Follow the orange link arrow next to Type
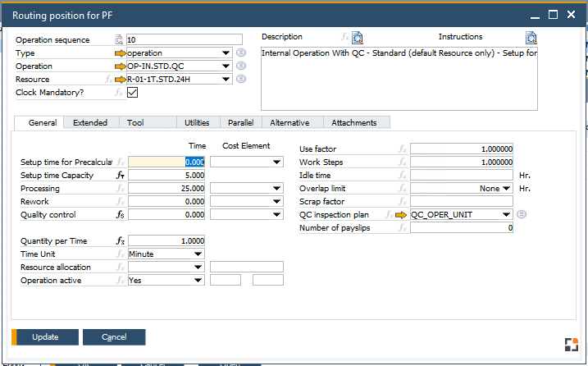Screen dimensions: 588x366 (x=121, y=53)
